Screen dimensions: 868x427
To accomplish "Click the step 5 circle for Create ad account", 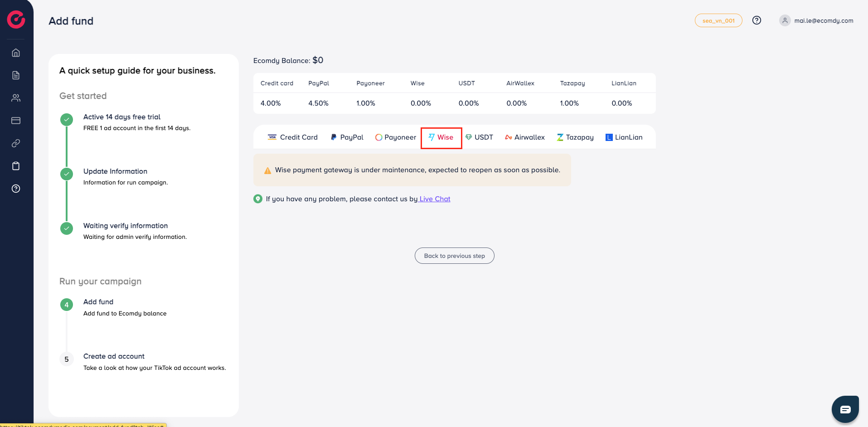I will click(67, 359).
